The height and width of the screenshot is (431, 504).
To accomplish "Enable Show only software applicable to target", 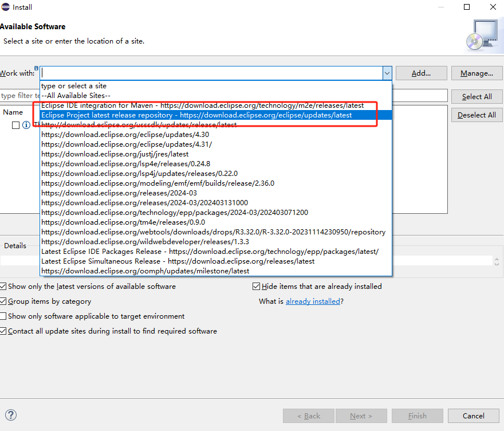I will coord(3,316).
